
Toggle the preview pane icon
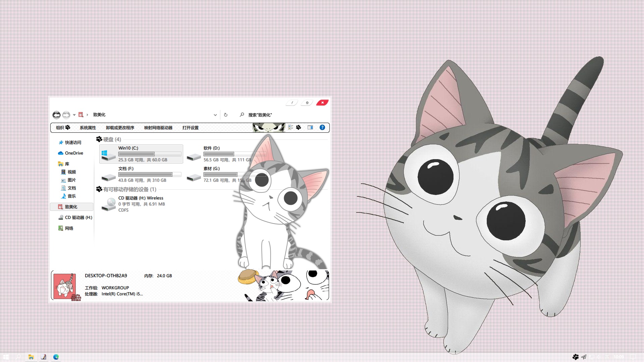pyautogui.click(x=310, y=127)
